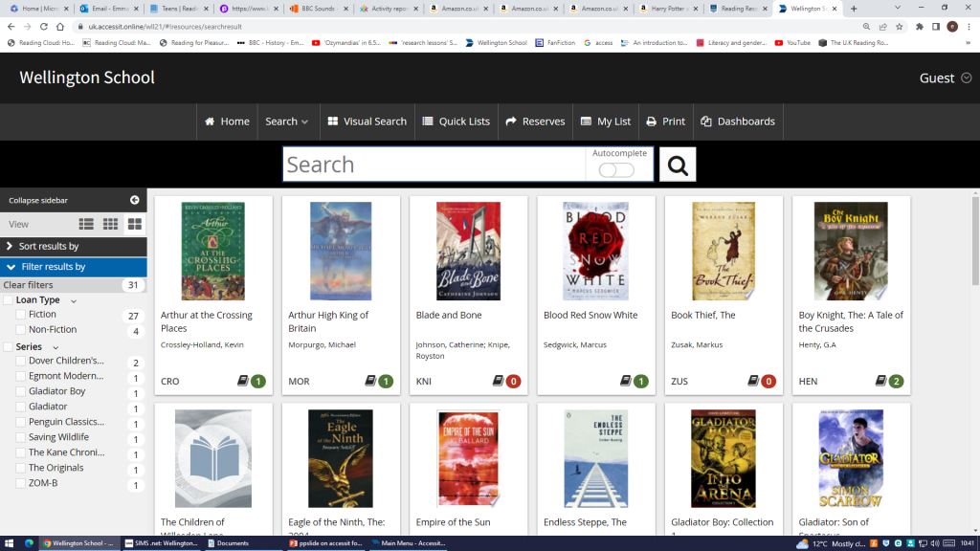Click availability badge on Arthur High King card

pyautogui.click(x=386, y=381)
